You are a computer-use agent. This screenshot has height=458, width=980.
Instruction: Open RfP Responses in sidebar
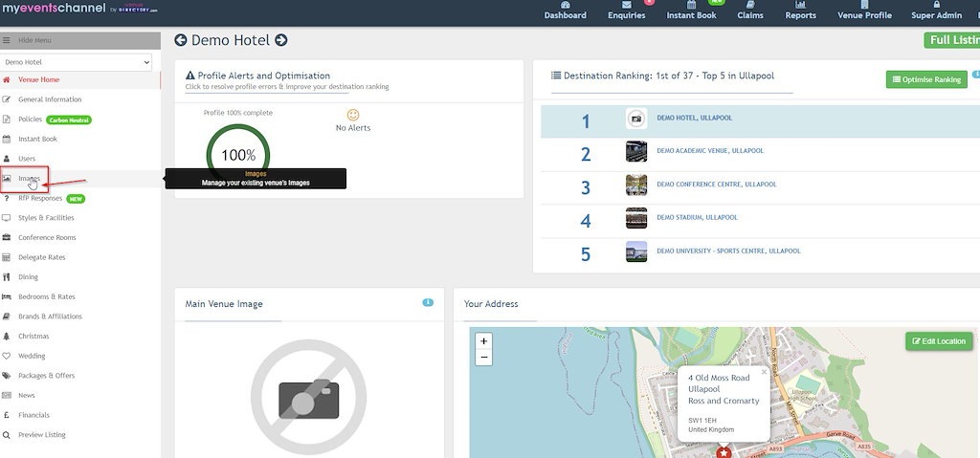40,198
